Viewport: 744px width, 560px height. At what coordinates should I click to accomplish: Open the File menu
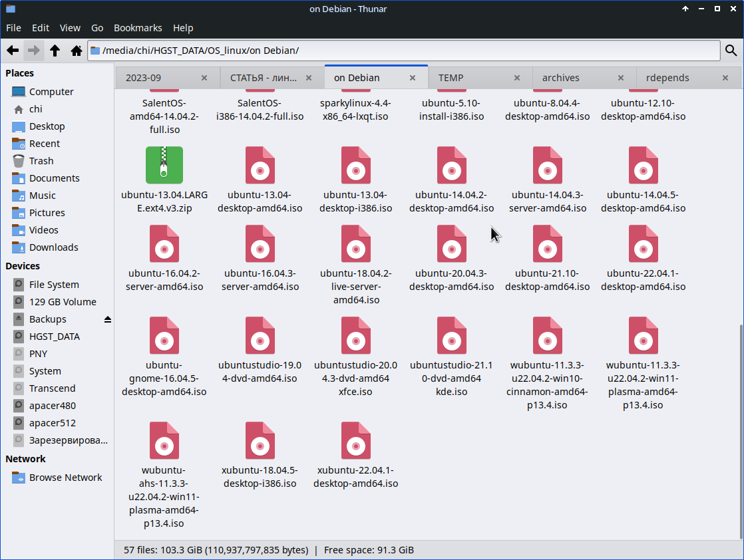click(13, 28)
